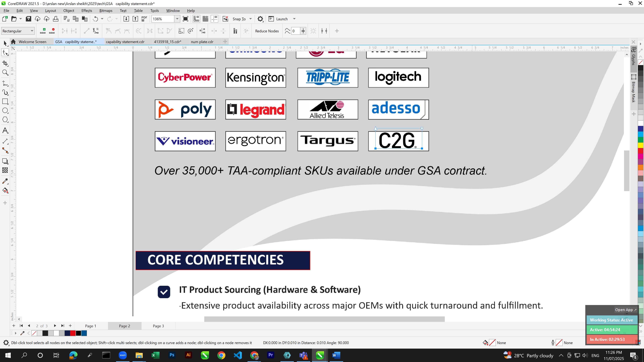The image size is (644, 362).
Task: Pick the navy document palette swatch
Action: coord(67,333)
